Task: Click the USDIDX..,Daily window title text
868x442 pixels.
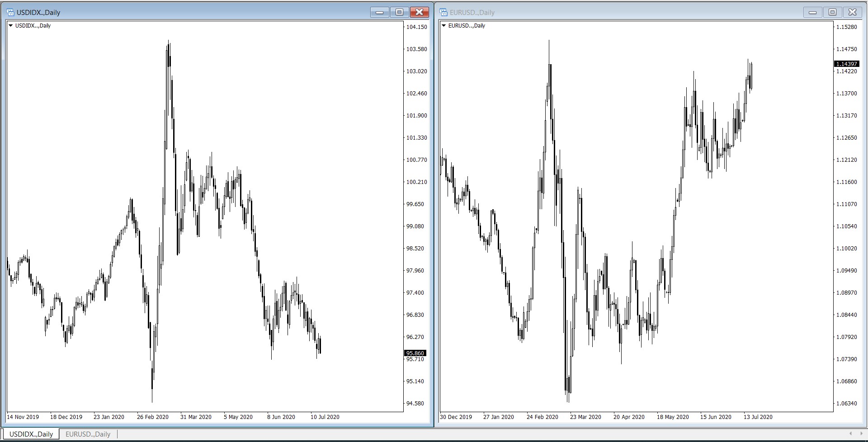Action: click(x=38, y=13)
